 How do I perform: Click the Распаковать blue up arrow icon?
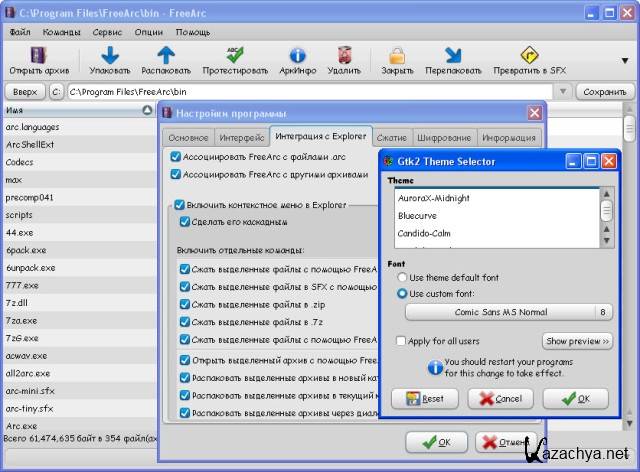[166, 55]
